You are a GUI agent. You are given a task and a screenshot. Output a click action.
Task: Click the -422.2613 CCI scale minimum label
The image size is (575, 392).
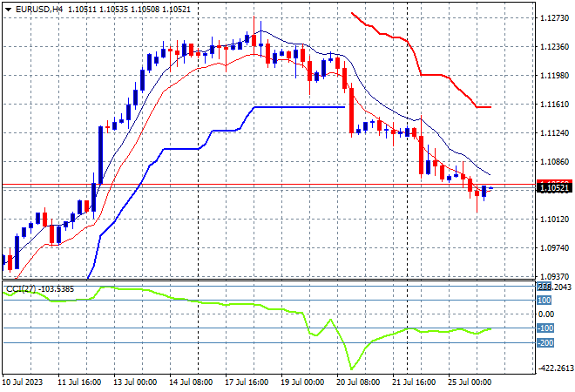coord(556,368)
